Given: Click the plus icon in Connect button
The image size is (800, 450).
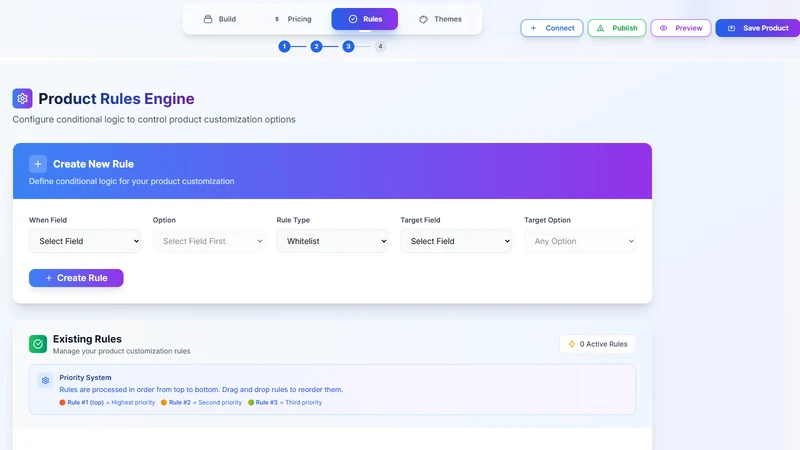Looking at the screenshot, I should coord(533,28).
